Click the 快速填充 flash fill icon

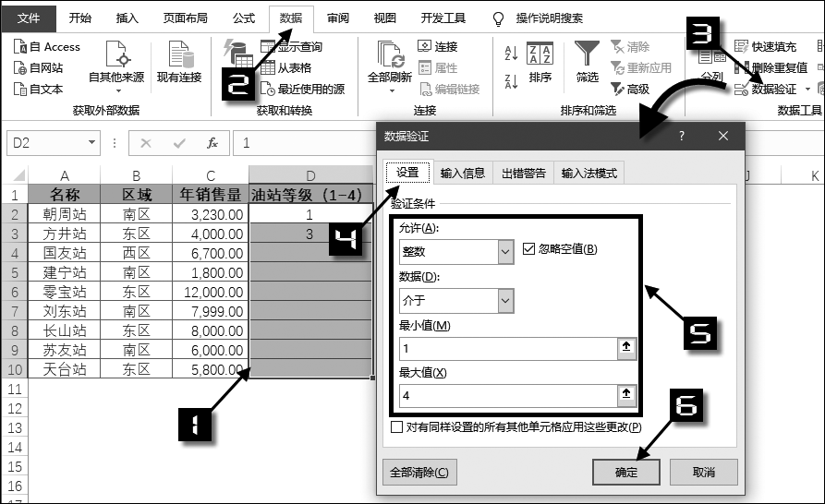pyautogui.click(x=741, y=47)
